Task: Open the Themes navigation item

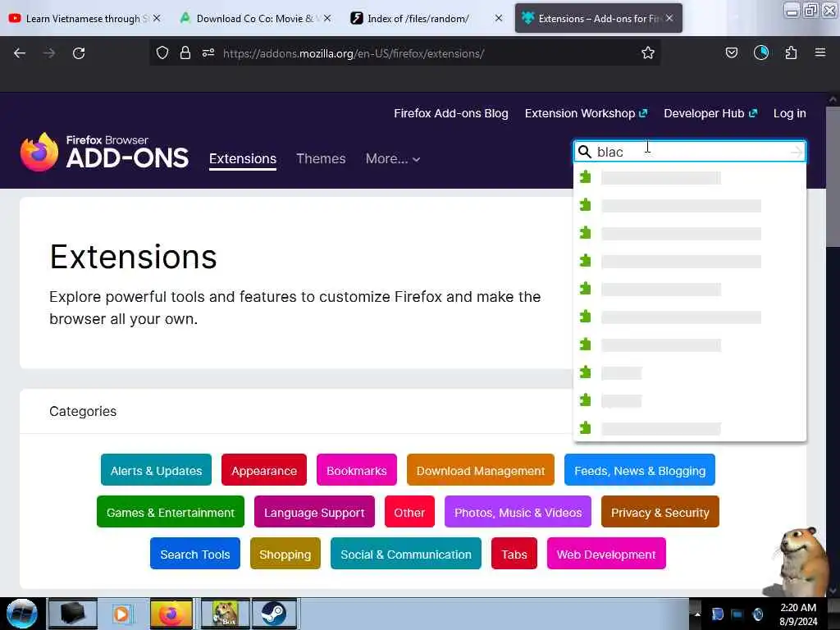Action: (x=321, y=158)
